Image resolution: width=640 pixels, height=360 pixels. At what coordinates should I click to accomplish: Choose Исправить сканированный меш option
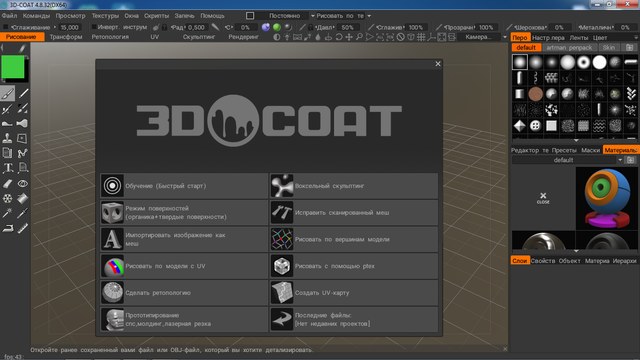coord(354,213)
